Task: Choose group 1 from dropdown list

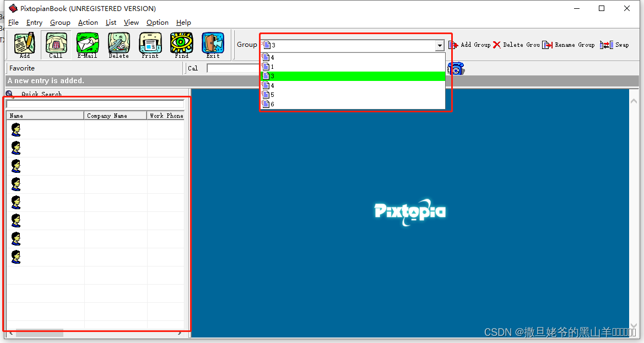Action: [353, 67]
